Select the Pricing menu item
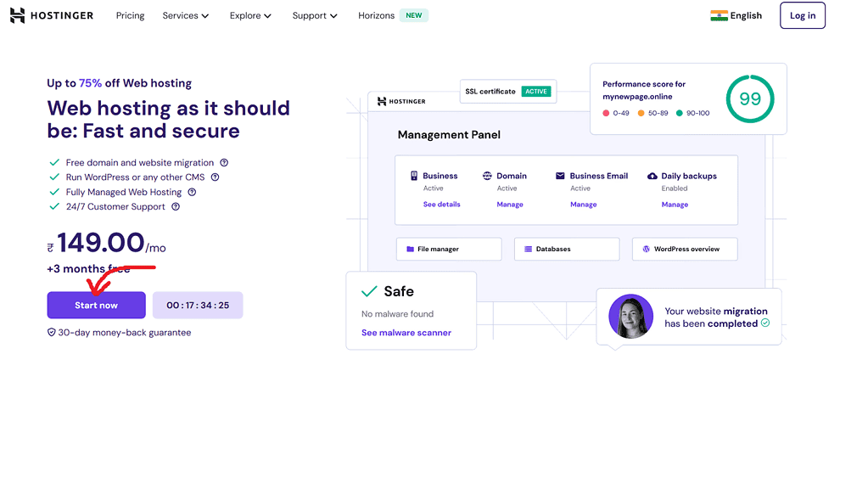 pos(130,15)
